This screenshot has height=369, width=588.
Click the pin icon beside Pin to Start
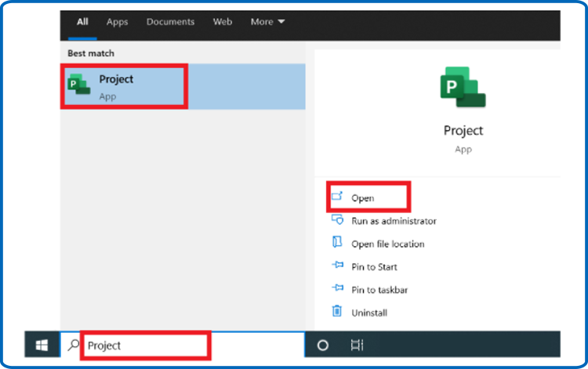click(x=337, y=266)
